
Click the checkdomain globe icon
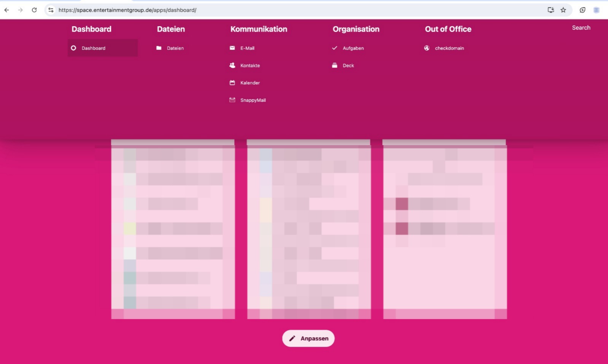427,48
